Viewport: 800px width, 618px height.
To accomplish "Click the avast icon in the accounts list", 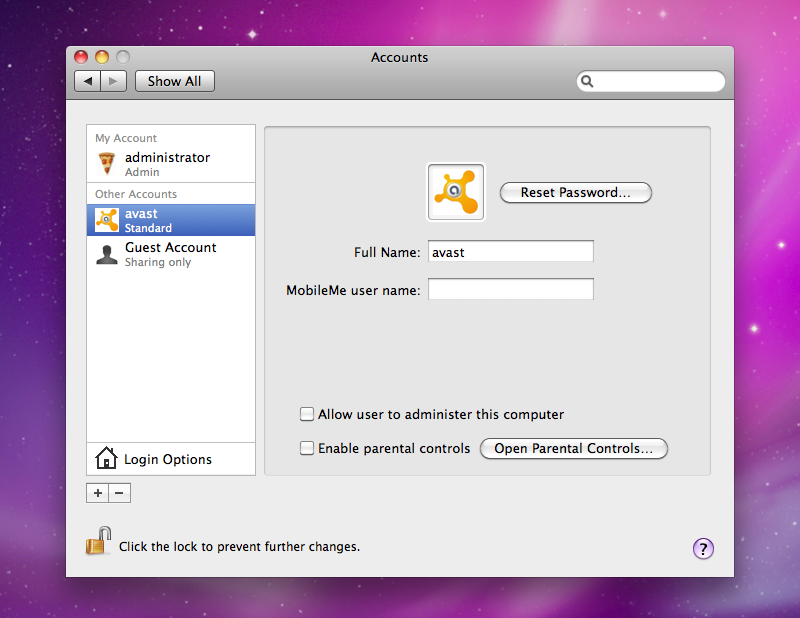I will coord(107,220).
